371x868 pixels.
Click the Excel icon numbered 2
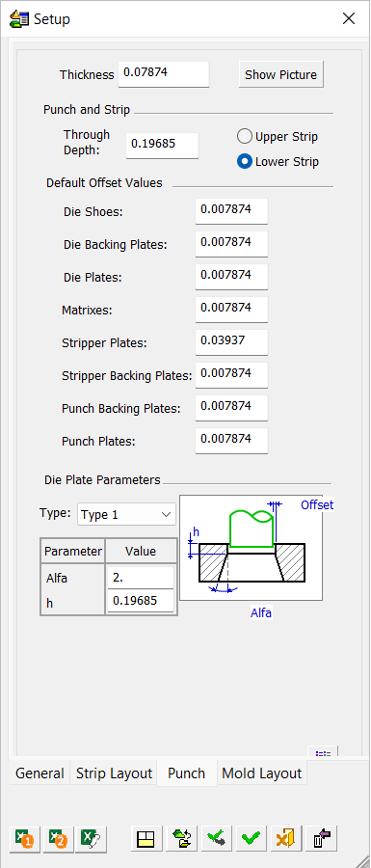click(58, 838)
